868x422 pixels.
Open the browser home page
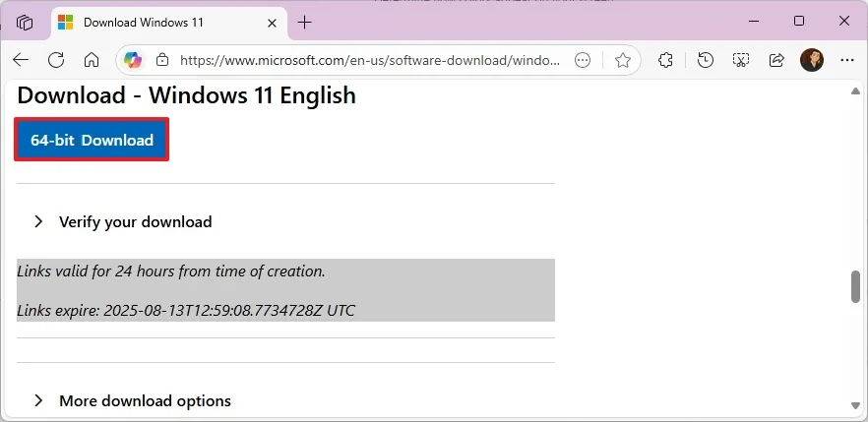92,60
